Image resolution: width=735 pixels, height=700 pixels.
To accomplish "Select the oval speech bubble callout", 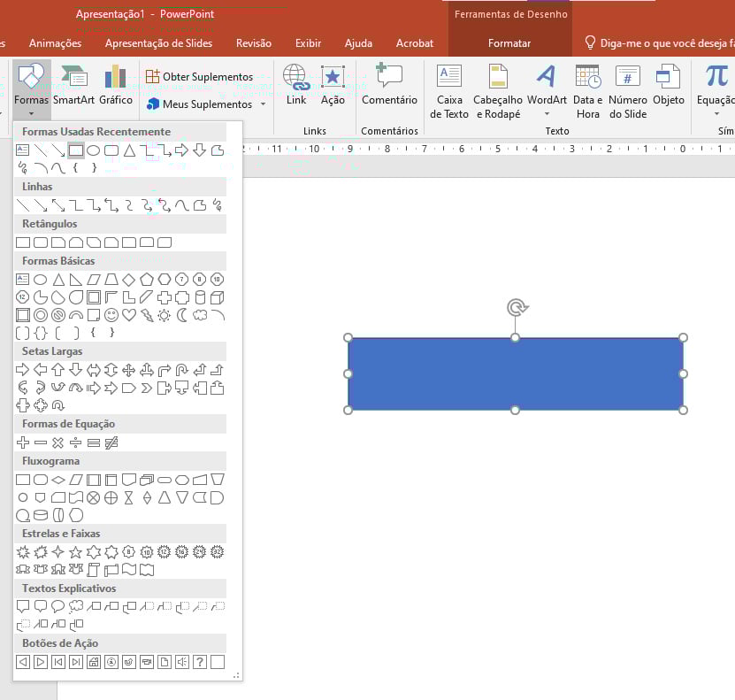I will click(x=57, y=606).
